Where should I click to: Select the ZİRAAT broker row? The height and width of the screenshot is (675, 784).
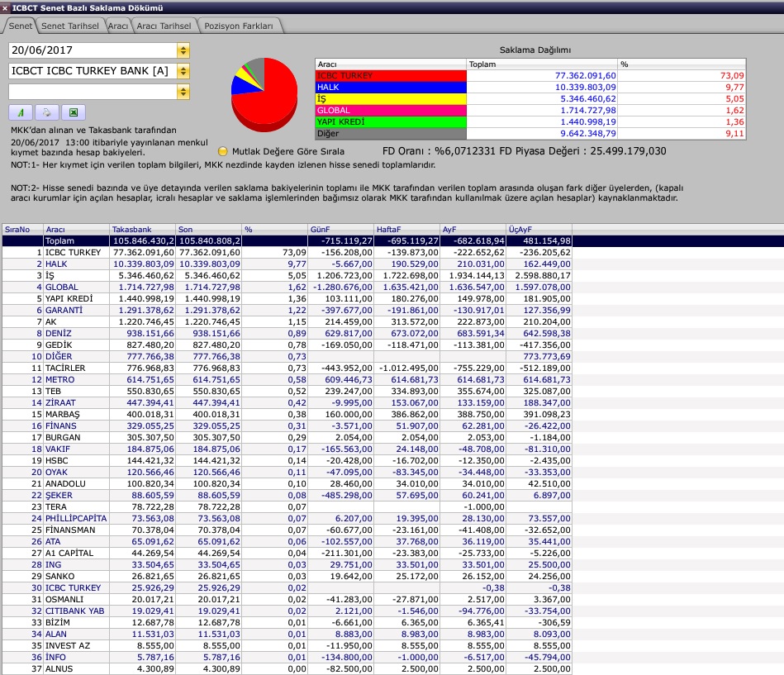[287, 402]
